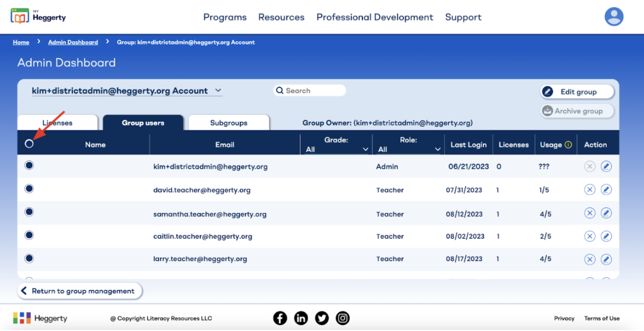The width and height of the screenshot is (644, 331).
Task: Select the Twitter icon in the footer
Action: 321,318
